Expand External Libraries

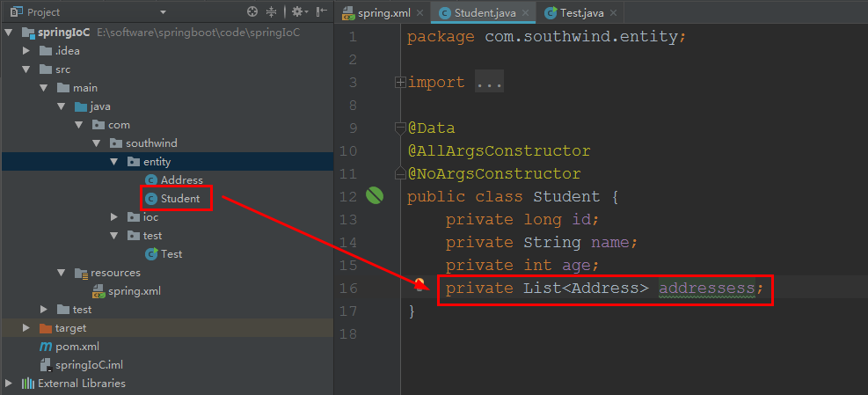pos(8,384)
